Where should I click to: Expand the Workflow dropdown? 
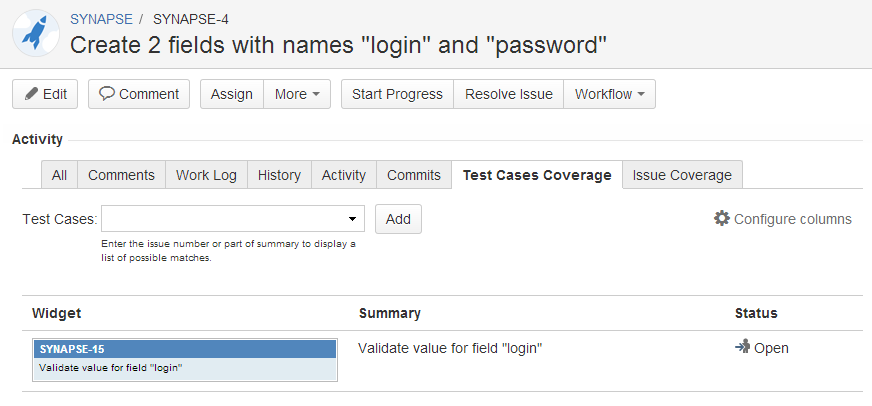[x=609, y=94]
